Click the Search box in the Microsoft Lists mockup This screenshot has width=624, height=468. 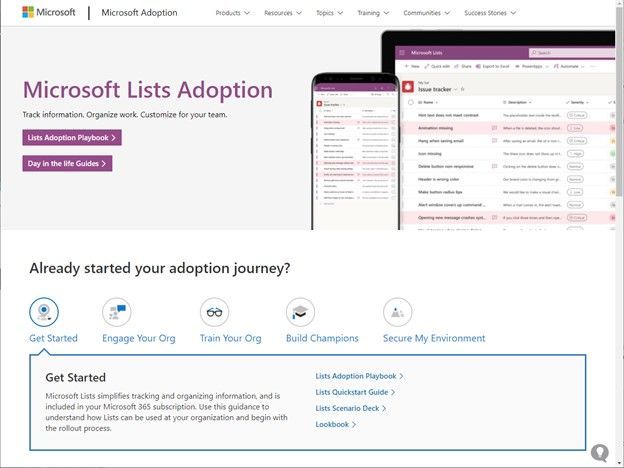coord(571,53)
